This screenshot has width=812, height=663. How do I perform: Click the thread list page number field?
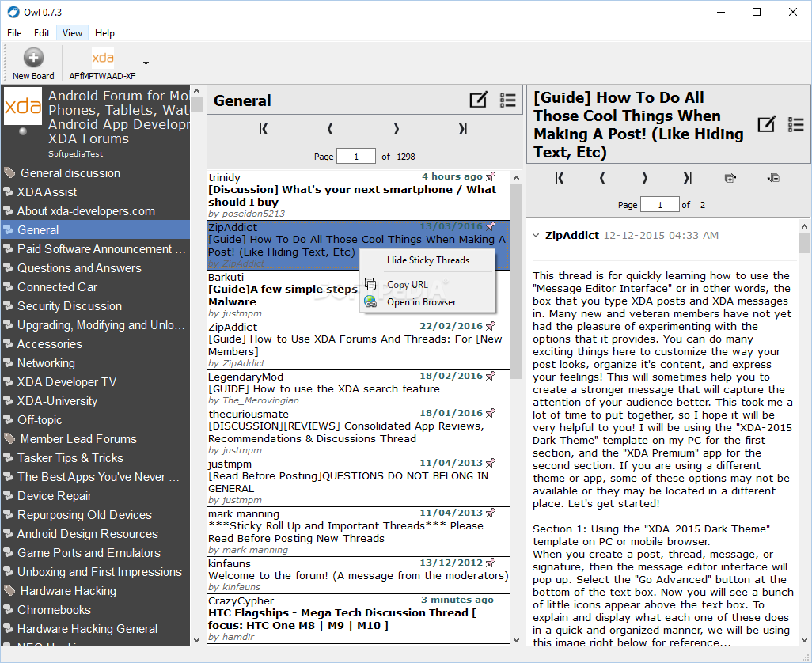coord(356,157)
